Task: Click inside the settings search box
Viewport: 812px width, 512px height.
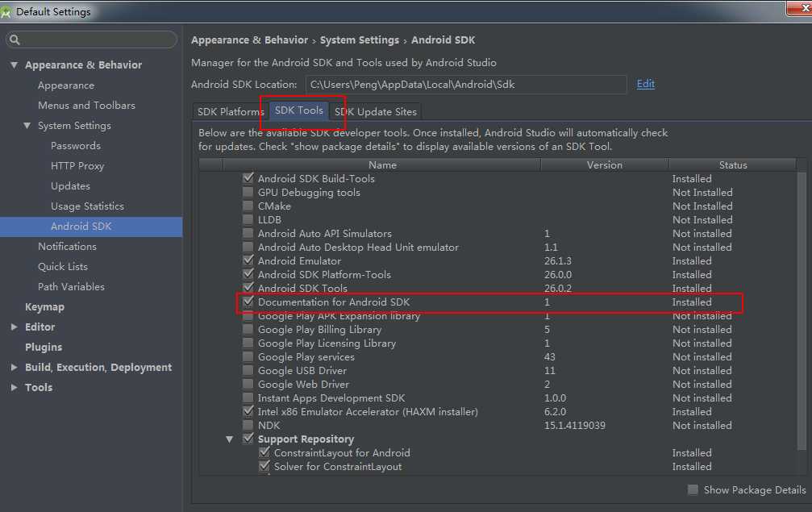Action: click(91, 40)
